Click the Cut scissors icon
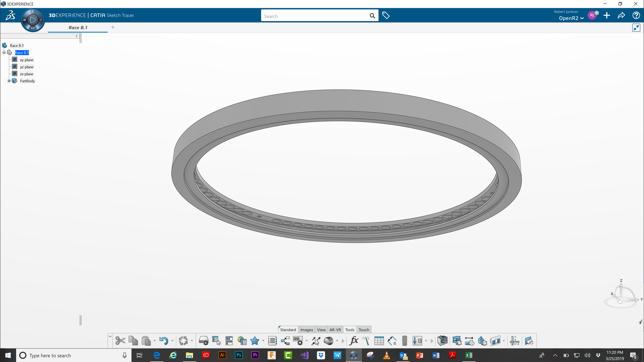Viewport: 644px width, 362px height. tap(121, 341)
